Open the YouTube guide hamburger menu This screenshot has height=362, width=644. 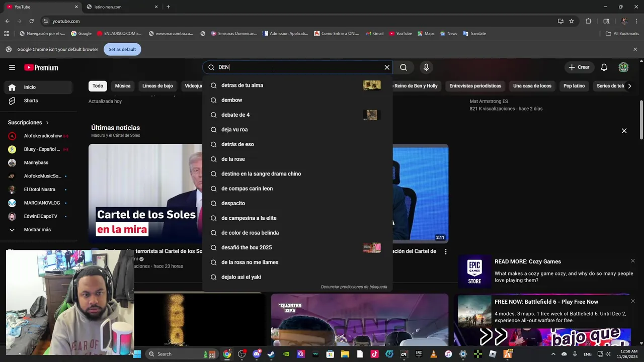(12, 67)
